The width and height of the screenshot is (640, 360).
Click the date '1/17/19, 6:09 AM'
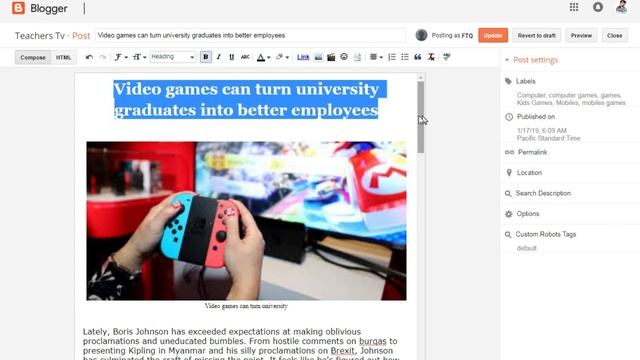(542, 131)
